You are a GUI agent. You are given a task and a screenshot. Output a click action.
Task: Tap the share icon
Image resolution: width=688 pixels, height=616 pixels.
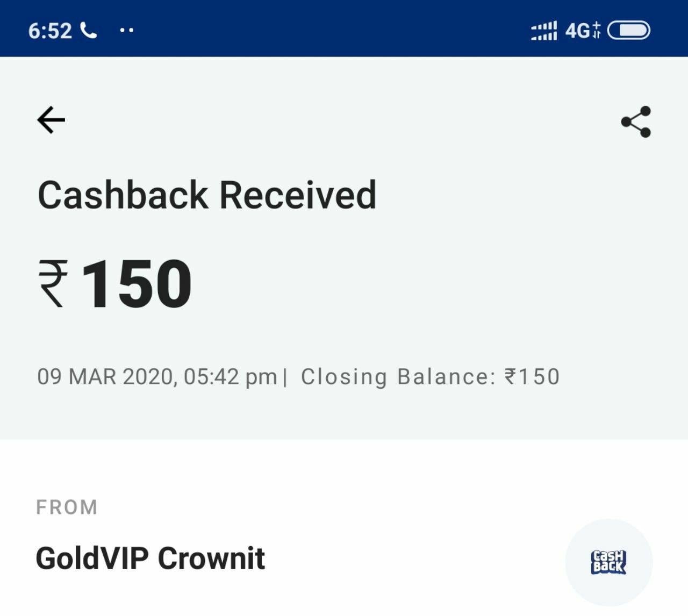click(636, 122)
